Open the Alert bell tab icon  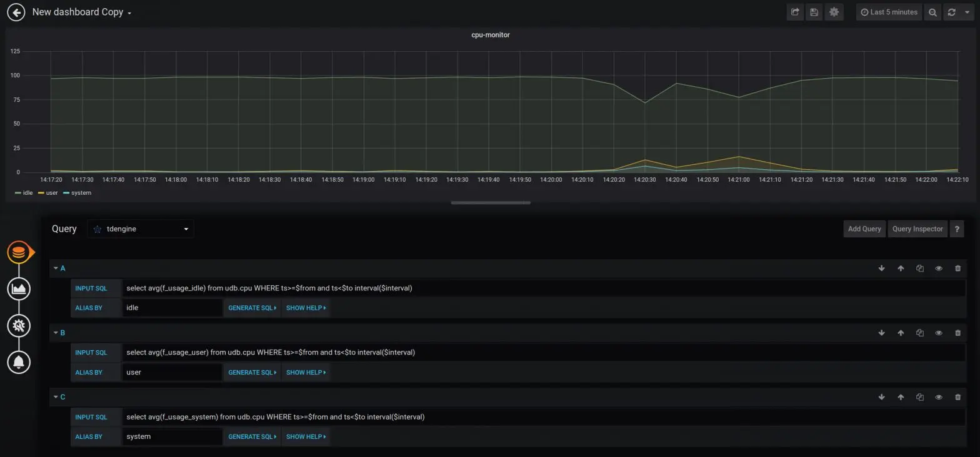(19, 361)
